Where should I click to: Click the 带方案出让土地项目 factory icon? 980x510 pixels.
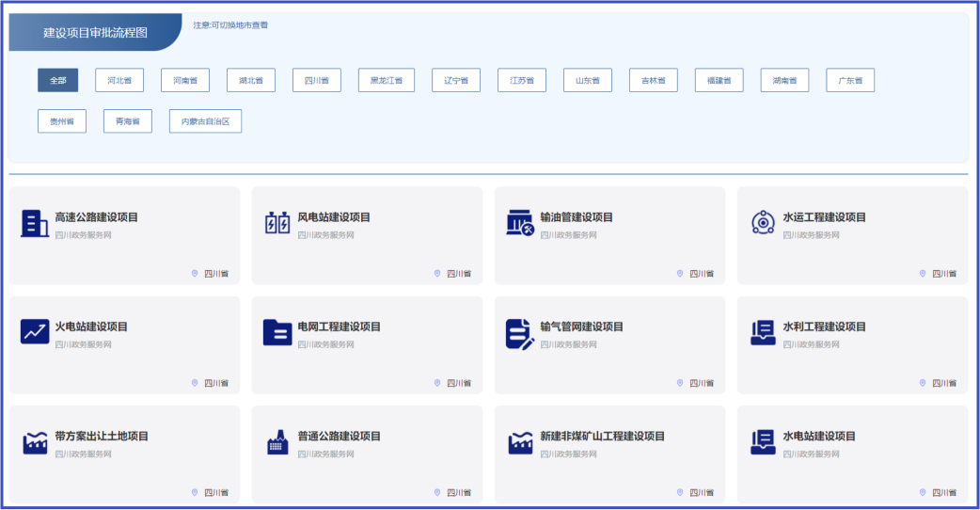coord(35,442)
